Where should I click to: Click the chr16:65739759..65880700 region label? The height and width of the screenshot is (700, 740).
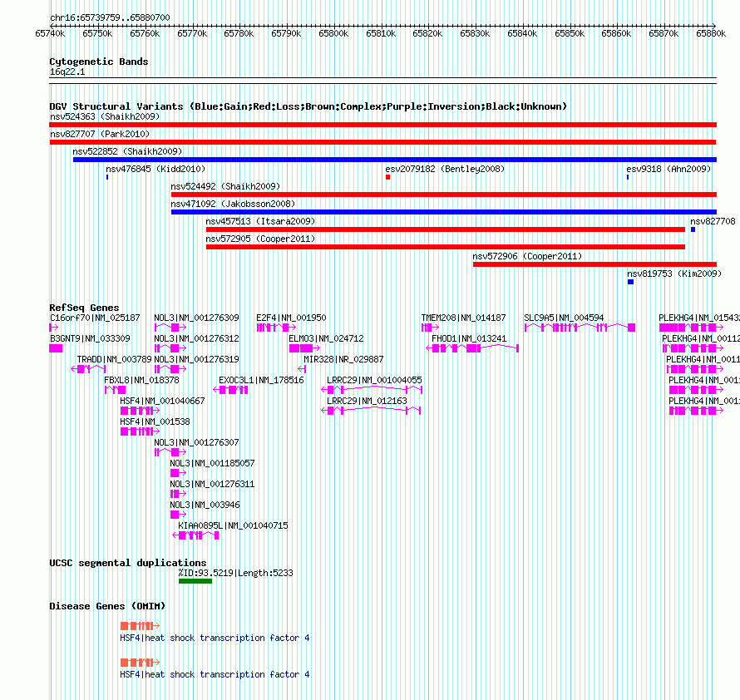(110, 17)
